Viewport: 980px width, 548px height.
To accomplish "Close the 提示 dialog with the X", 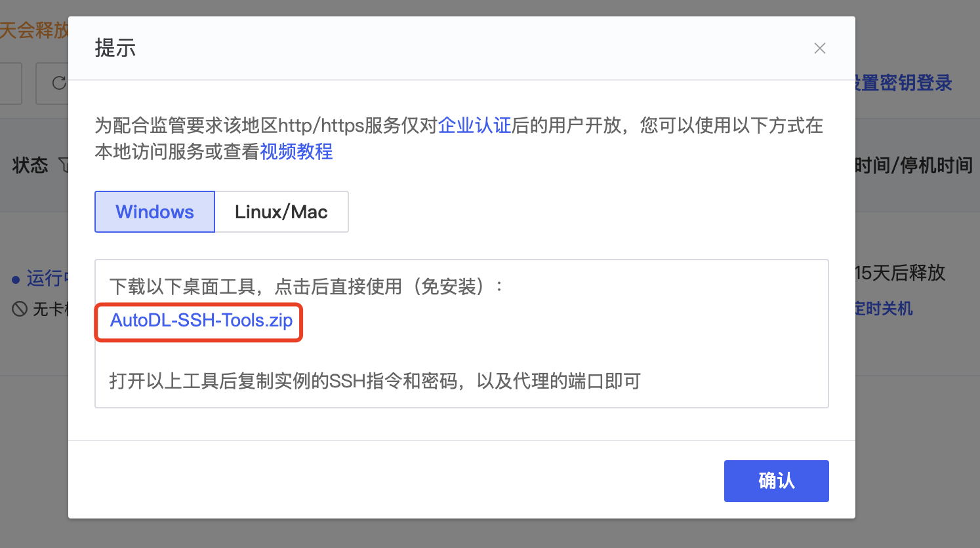I will coord(819,48).
